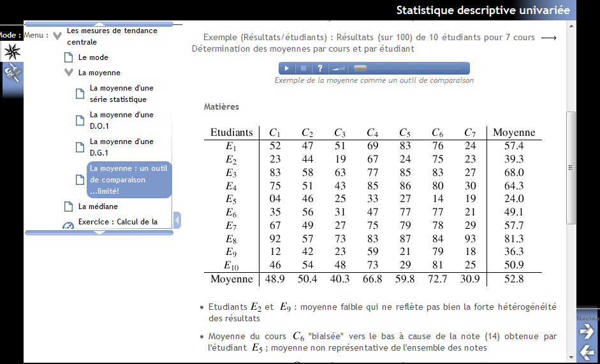600x364 pixels.
Task: Open Les mesures de tendance centrale
Action: (x=112, y=36)
